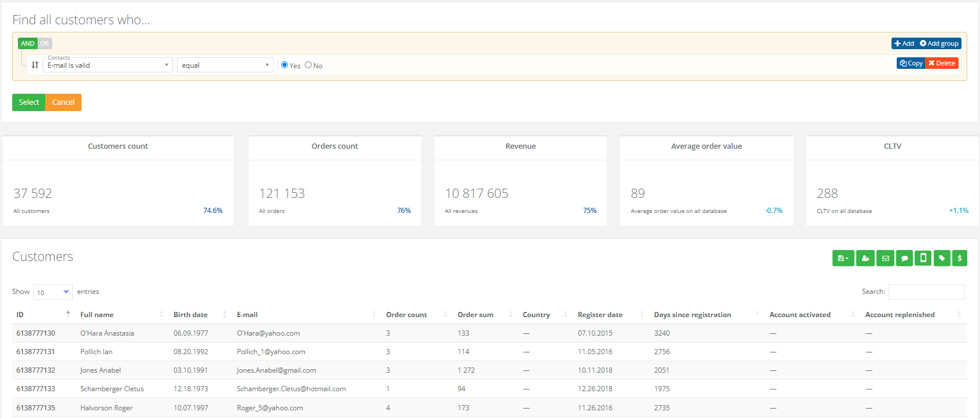This screenshot has height=419, width=980.
Task: Select the Yes radio option
Action: click(285, 65)
